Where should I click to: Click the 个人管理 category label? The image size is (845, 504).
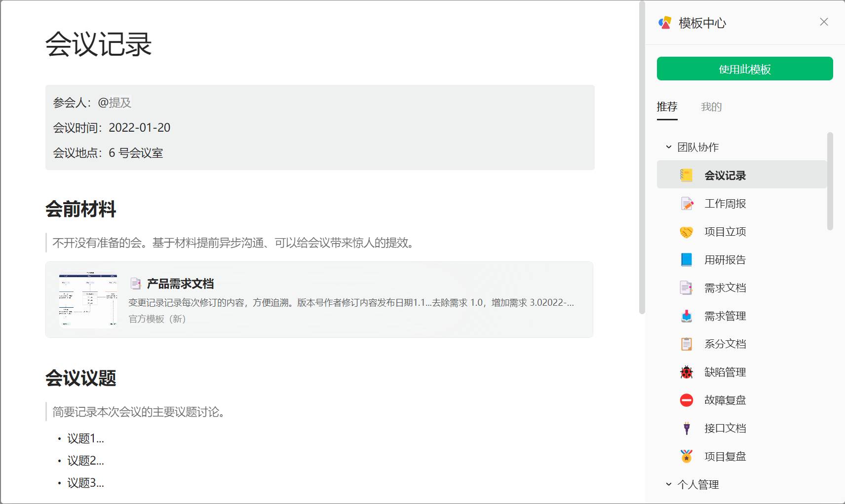point(698,484)
